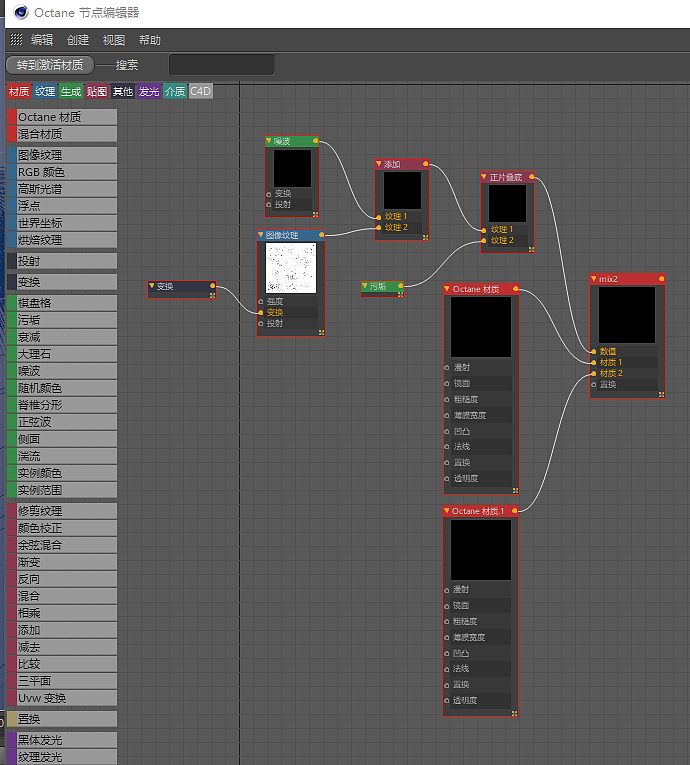The image size is (690, 765).
Task: Collapse the mix2 node with its triangle
Action: (x=593, y=278)
